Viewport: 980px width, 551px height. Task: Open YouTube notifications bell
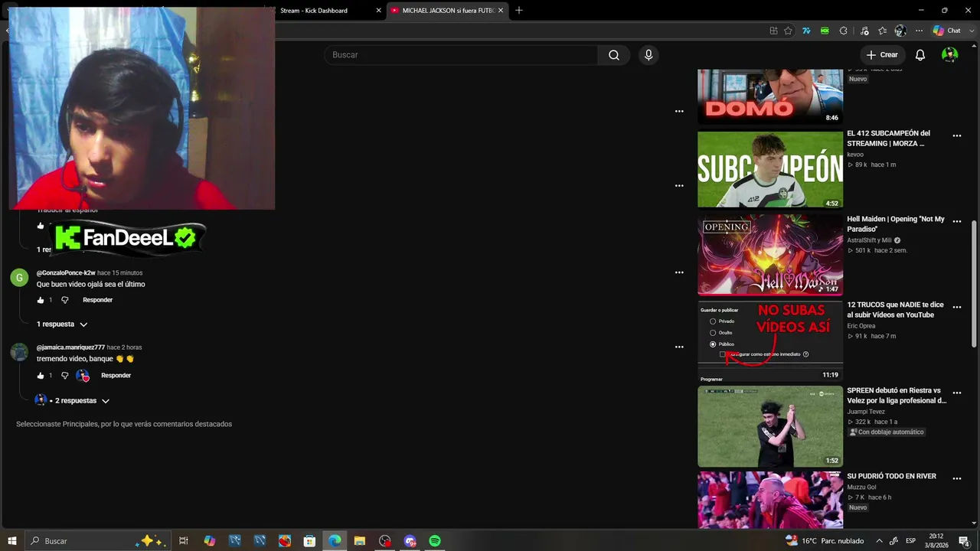click(920, 55)
